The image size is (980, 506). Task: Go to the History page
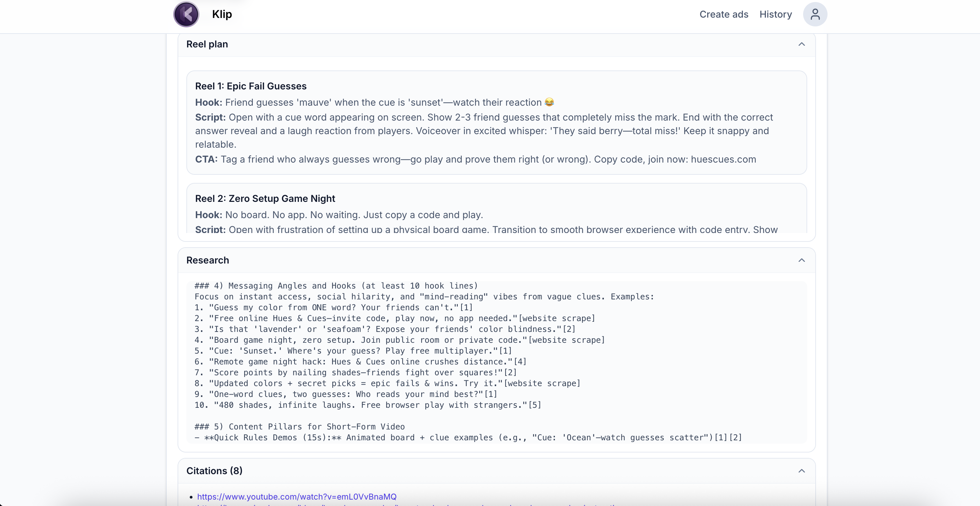click(775, 15)
